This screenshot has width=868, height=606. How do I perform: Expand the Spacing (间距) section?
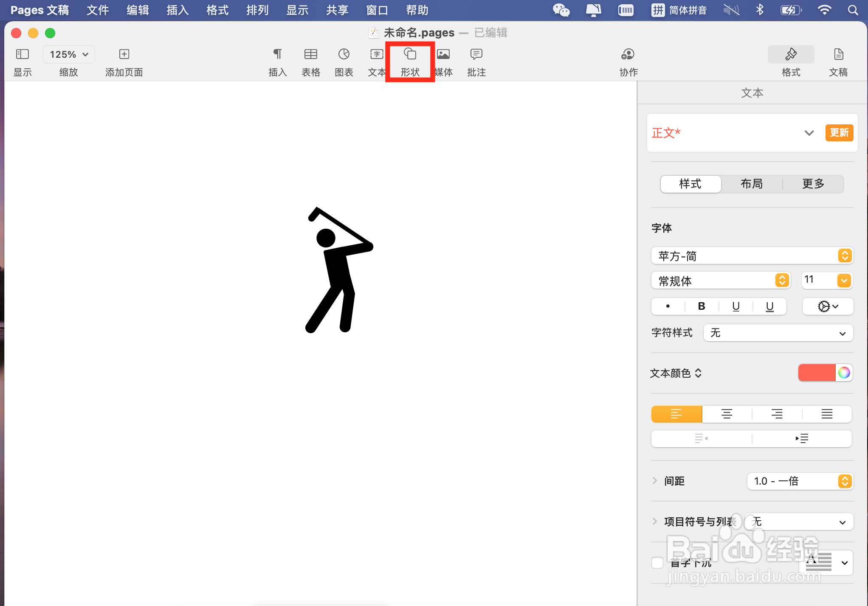655,481
